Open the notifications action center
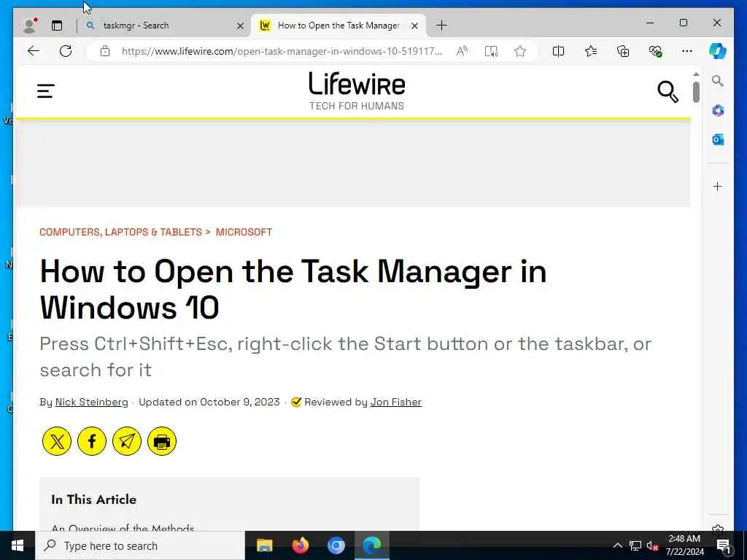This screenshot has height=560, width=747. [x=724, y=545]
